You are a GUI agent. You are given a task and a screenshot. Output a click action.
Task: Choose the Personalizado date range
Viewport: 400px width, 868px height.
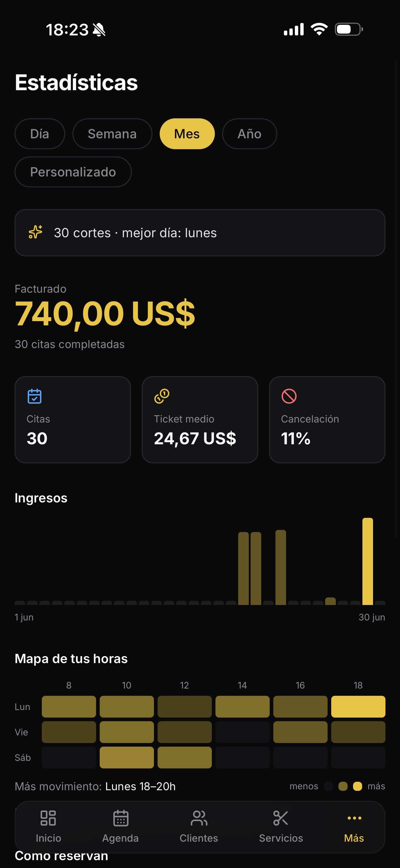pyautogui.click(x=73, y=172)
